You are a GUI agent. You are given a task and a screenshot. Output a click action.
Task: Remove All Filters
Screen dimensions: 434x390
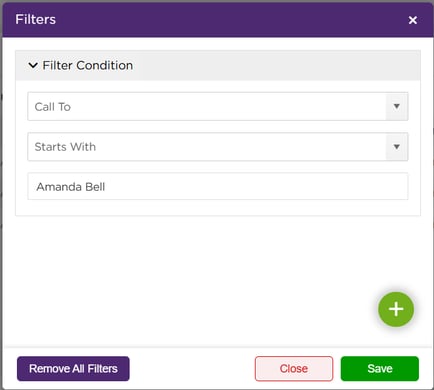[x=73, y=369]
